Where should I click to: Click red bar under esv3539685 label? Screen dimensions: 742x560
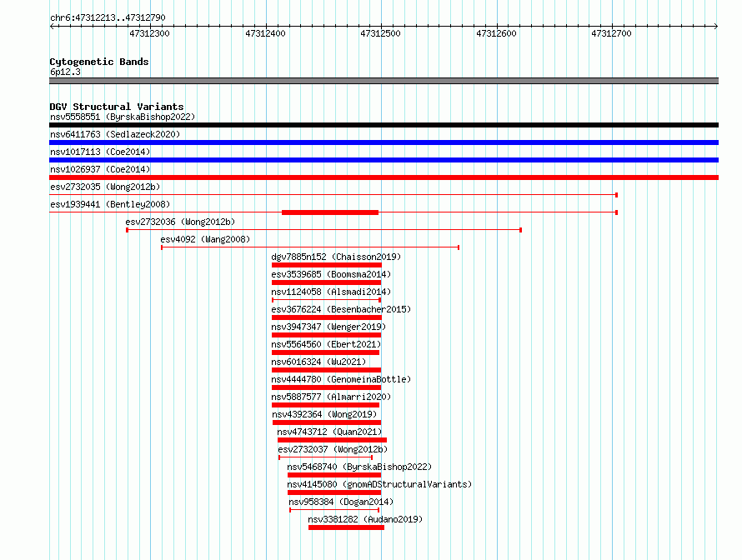(x=327, y=282)
